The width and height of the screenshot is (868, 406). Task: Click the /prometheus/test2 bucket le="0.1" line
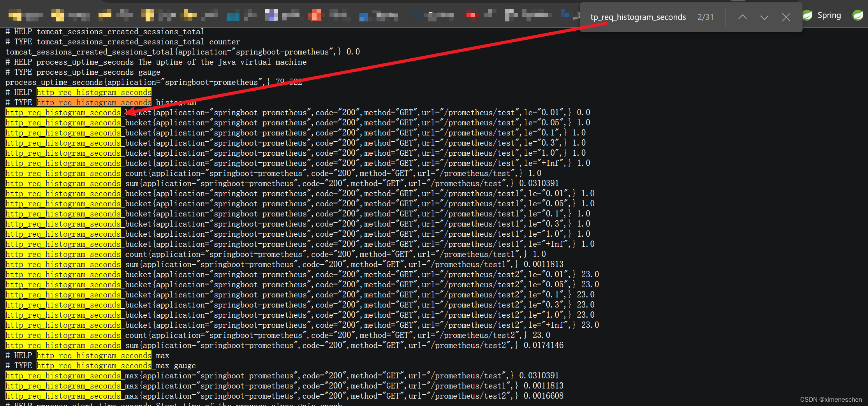pos(300,295)
